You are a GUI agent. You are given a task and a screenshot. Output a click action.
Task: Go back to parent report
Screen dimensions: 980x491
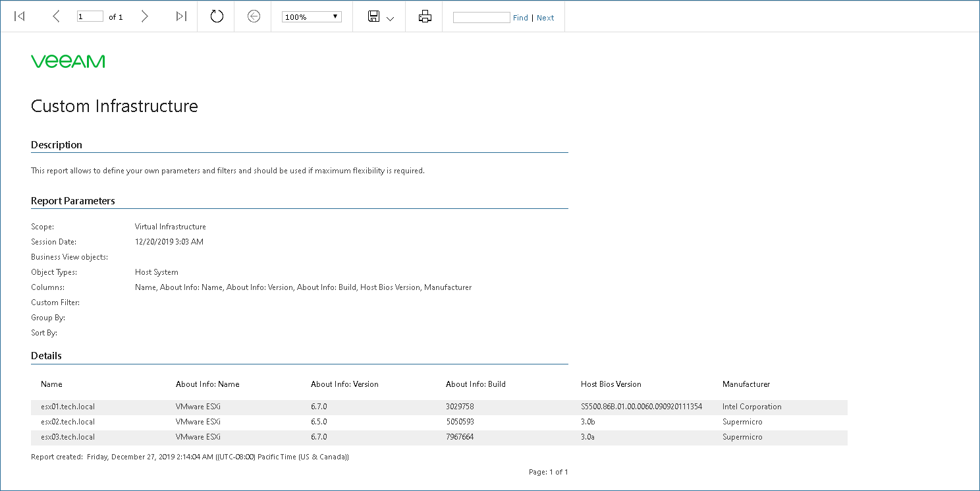[254, 16]
